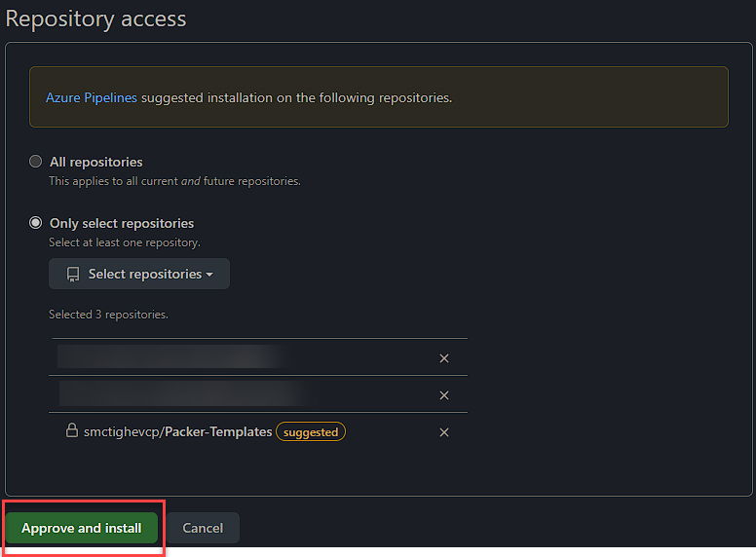Click the second blurred repository entry
756x557 pixels.
pyautogui.click(x=185, y=394)
